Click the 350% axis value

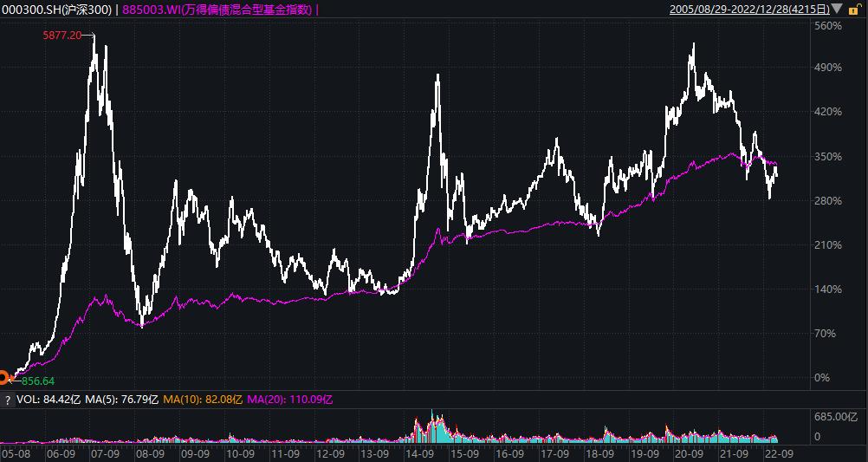(828, 156)
